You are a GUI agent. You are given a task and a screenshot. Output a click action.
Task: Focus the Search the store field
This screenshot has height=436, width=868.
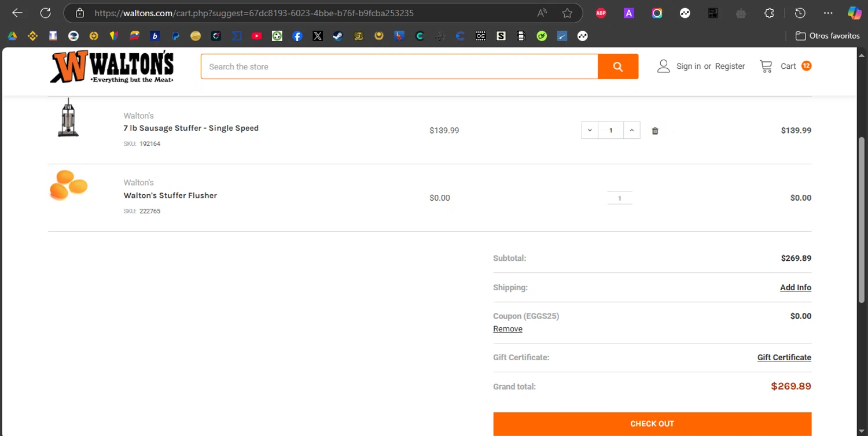[399, 66]
